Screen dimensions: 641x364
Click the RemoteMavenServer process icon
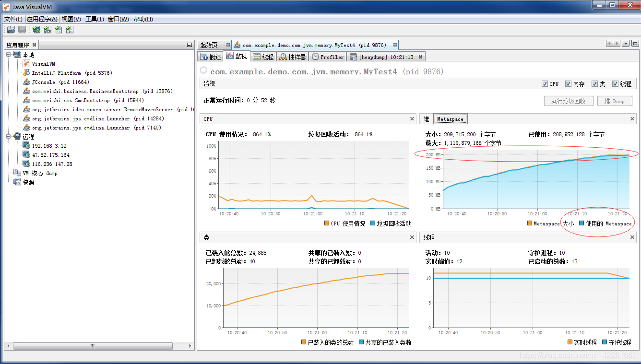[26, 109]
